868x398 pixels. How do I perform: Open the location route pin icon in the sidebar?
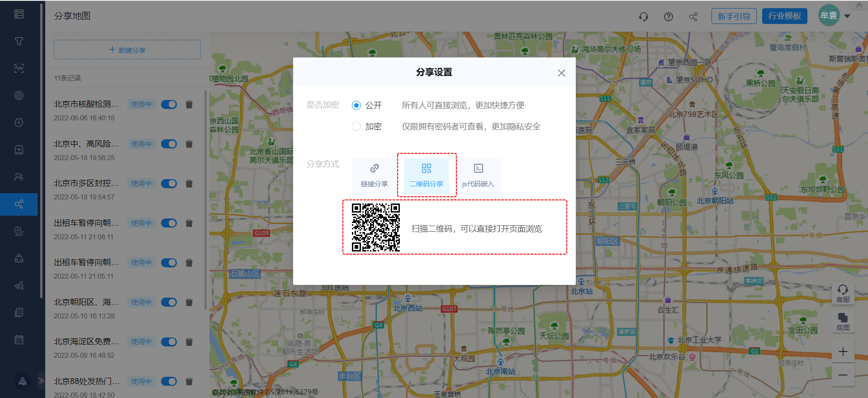[x=19, y=231]
